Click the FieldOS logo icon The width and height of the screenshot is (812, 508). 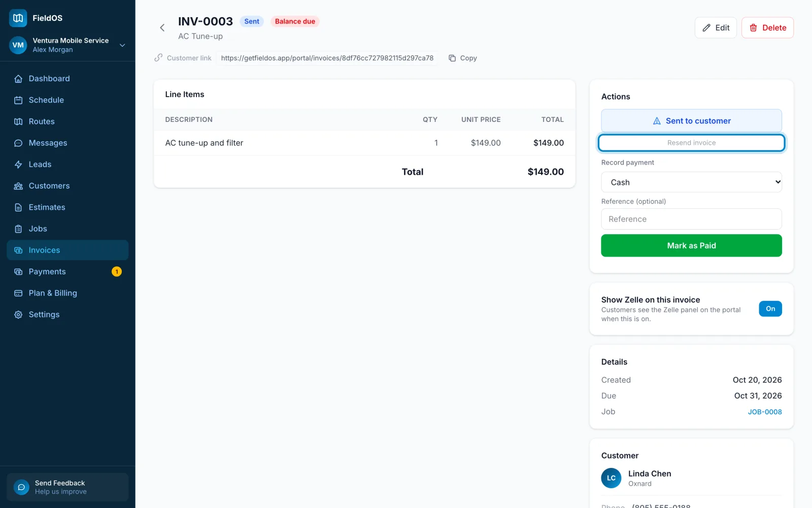[18, 18]
